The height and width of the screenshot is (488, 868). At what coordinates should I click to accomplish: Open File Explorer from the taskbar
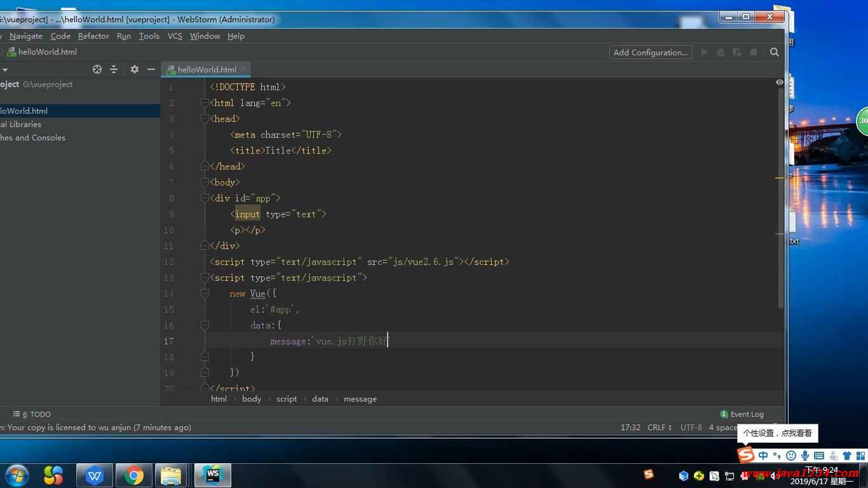pyautogui.click(x=171, y=475)
